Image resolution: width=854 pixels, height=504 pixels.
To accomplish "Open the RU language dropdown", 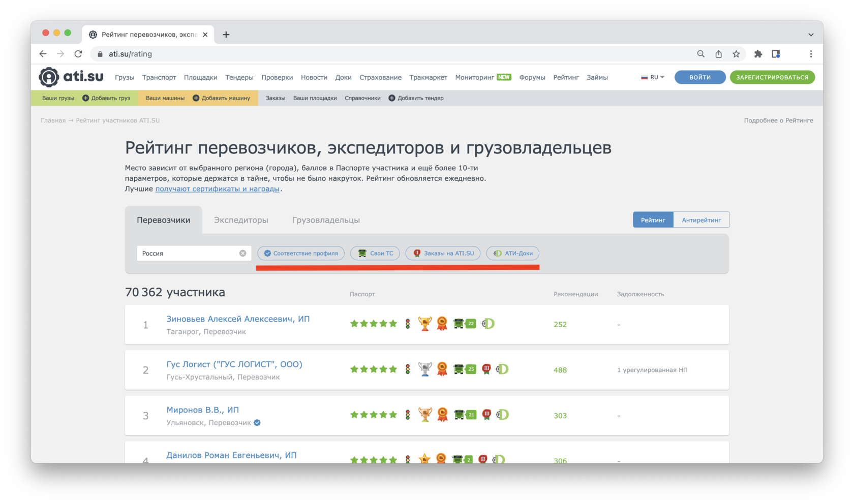I will 653,77.
